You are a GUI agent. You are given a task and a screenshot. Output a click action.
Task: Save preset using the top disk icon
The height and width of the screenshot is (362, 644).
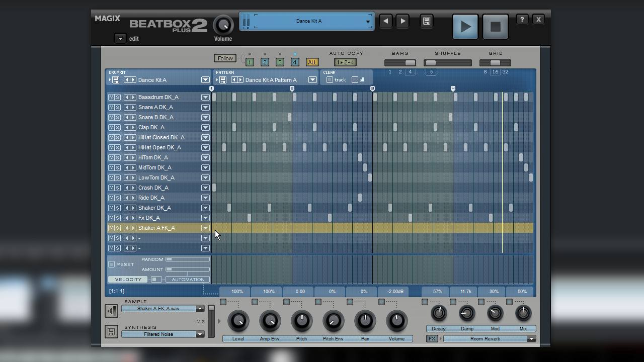tap(426, 21)
